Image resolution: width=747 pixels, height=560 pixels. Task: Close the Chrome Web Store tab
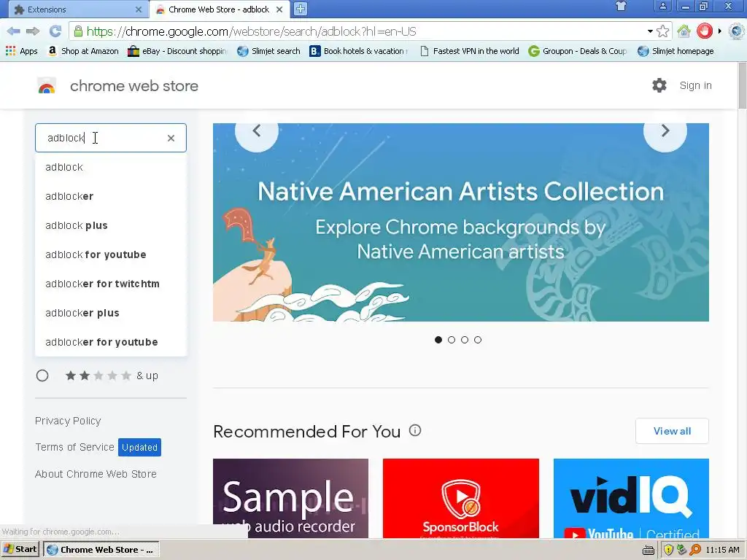click(279, 9)
